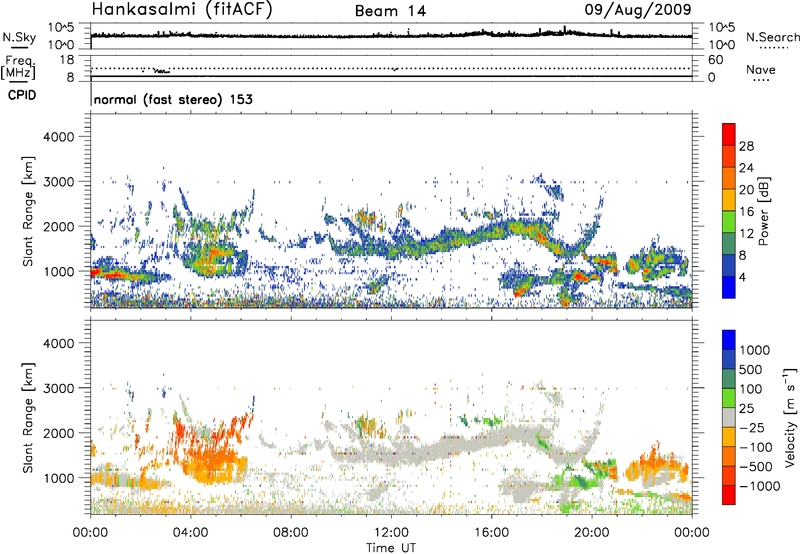Screen dimensions: 800x554
Task: Click "Slant Range [km]" beside the velocity plot
Action: click(x=28, y=417)
